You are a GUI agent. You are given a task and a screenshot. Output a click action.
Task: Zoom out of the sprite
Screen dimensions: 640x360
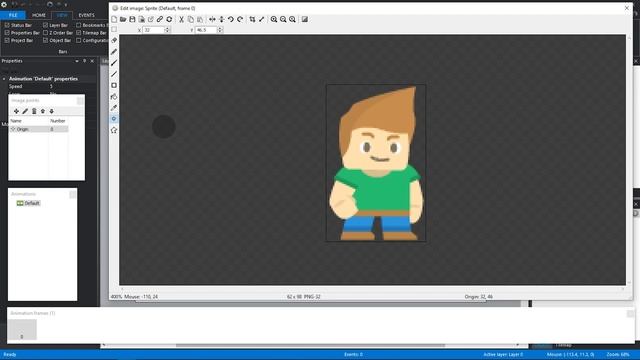pos(283,19)
